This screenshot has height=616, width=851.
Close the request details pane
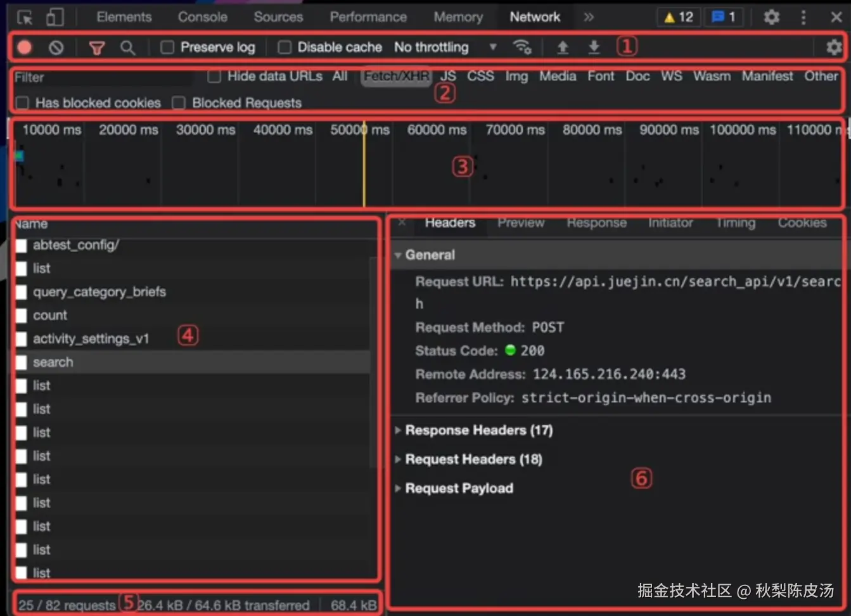pyautogui.click(x=402, y=222)
